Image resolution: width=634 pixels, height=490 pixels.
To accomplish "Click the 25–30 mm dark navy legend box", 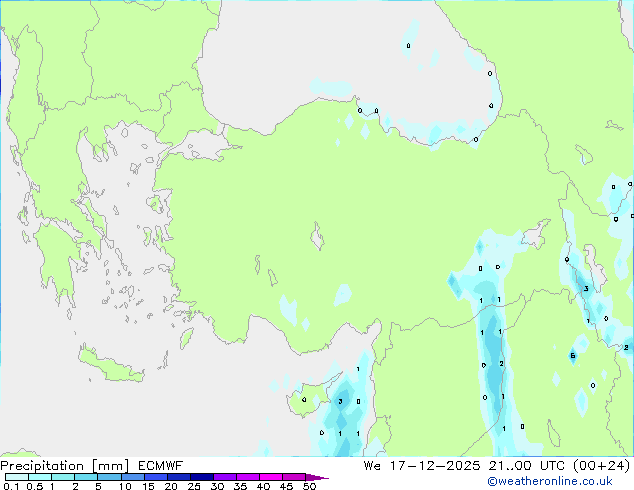I will [201, 477].
